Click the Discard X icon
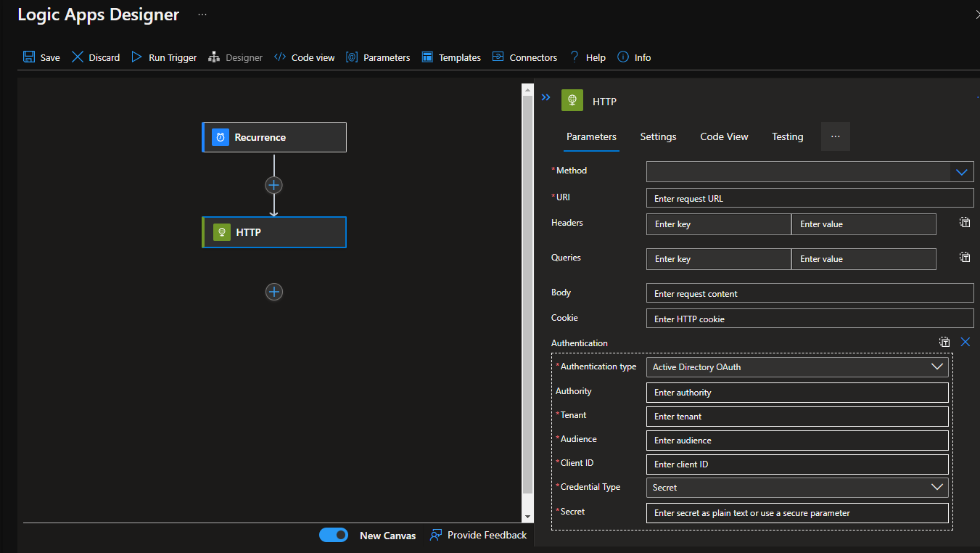The height and width of the screenshot is (553, 980). point(78,57)
